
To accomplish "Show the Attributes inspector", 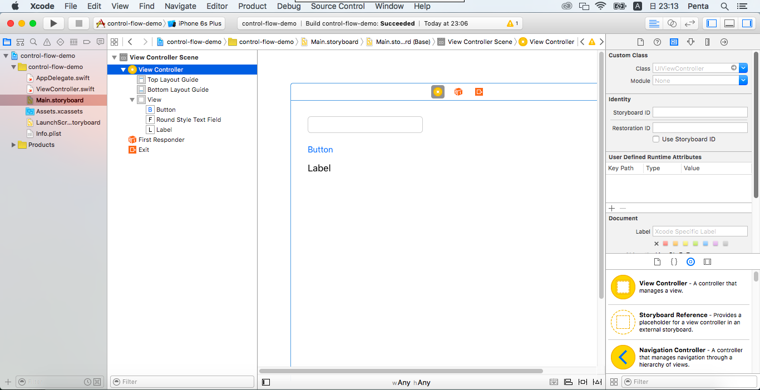I will (690, 42).
